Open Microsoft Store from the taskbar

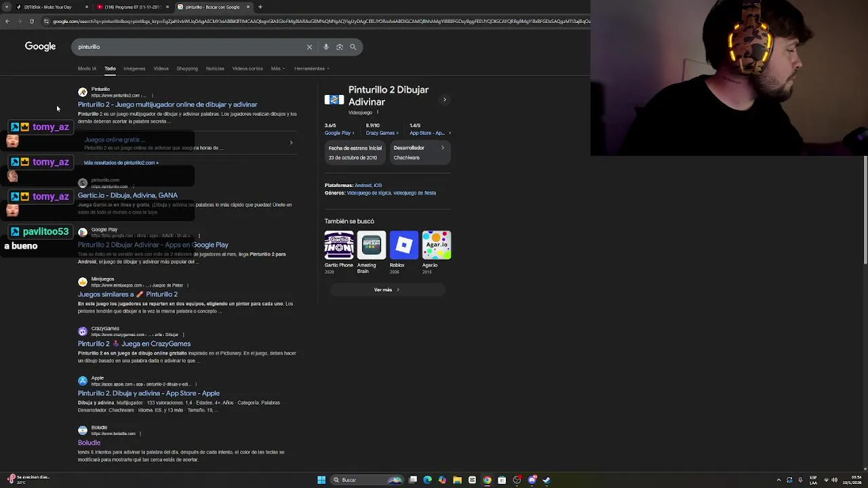pos(502,480)
